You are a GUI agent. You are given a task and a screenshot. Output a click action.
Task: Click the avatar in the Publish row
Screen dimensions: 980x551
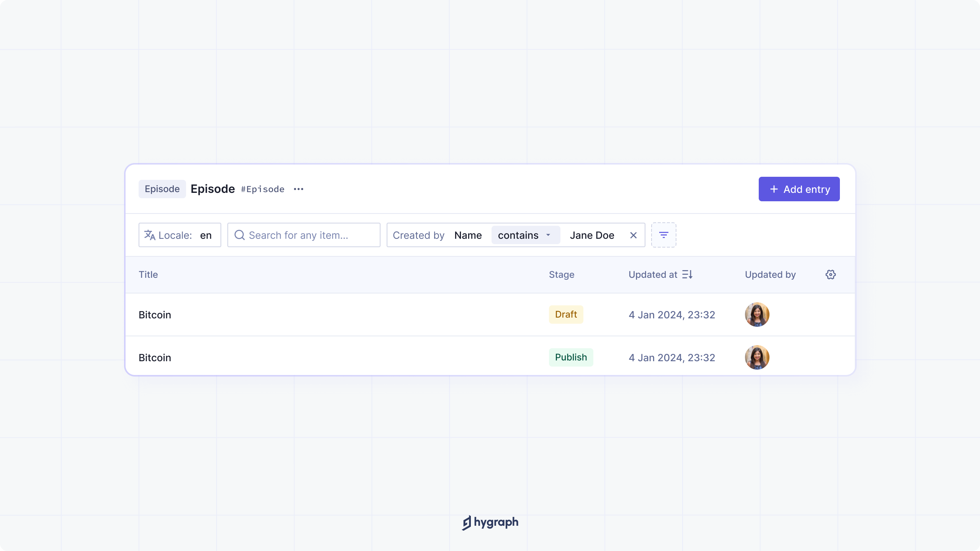[x=757, y=357]
